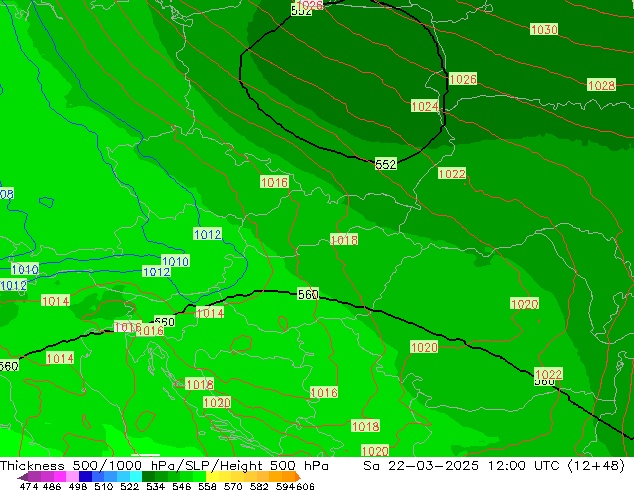Click the legend value 534
Screen dimensions: 634x490
pos(156,486)
